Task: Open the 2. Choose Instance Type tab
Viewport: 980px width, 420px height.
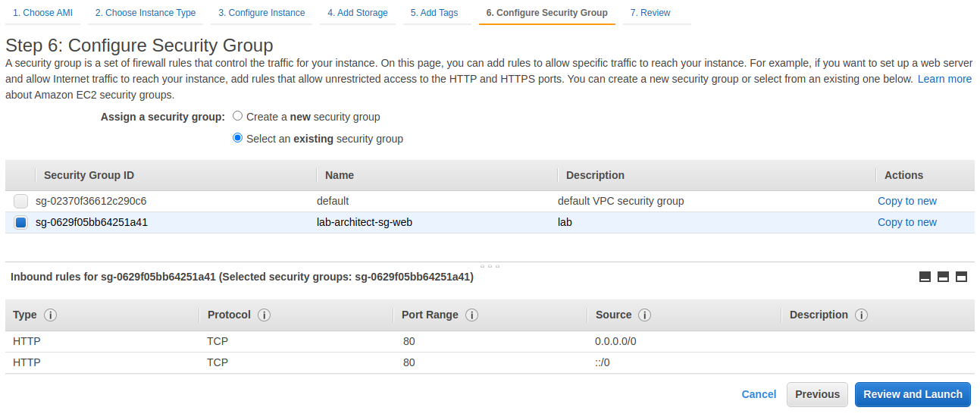Action: tap(146, 13)
